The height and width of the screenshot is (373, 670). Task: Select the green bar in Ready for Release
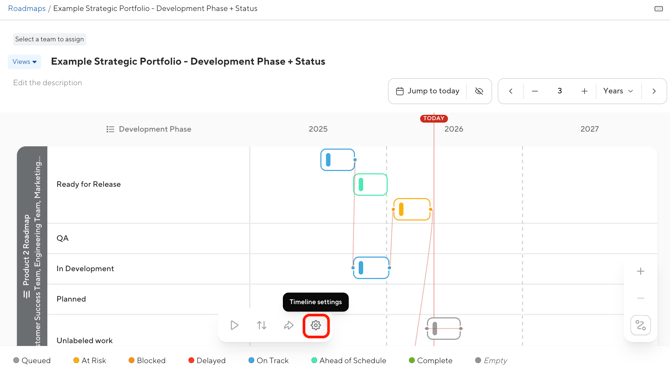click(x=370, y=185)
